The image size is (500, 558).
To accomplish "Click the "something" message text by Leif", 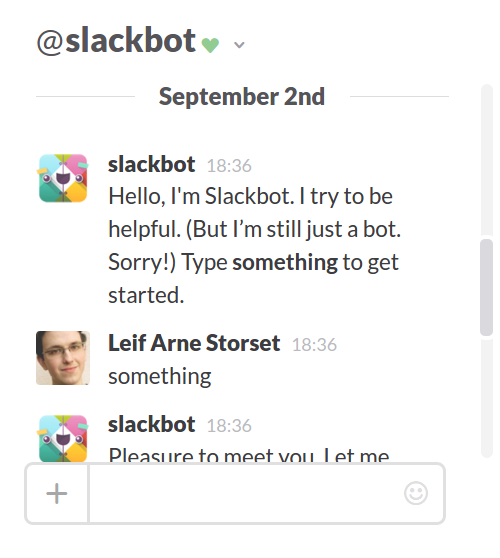I will click(x=160, y=377).
